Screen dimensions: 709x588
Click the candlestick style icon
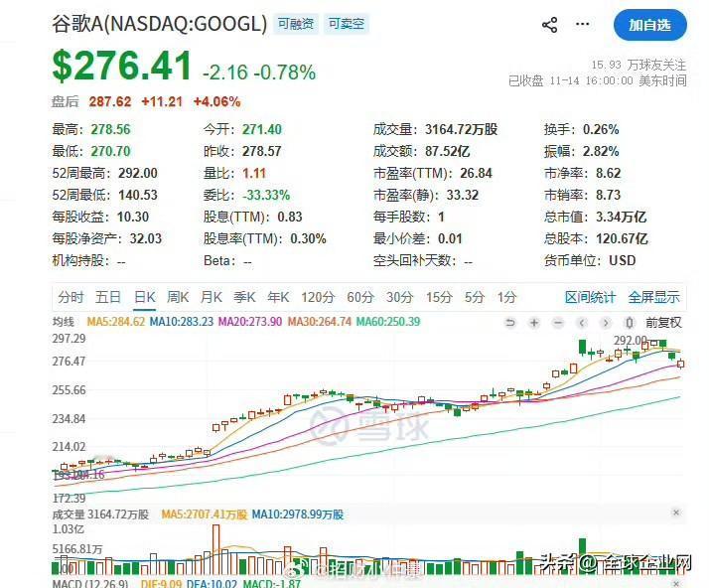point(629,323)
